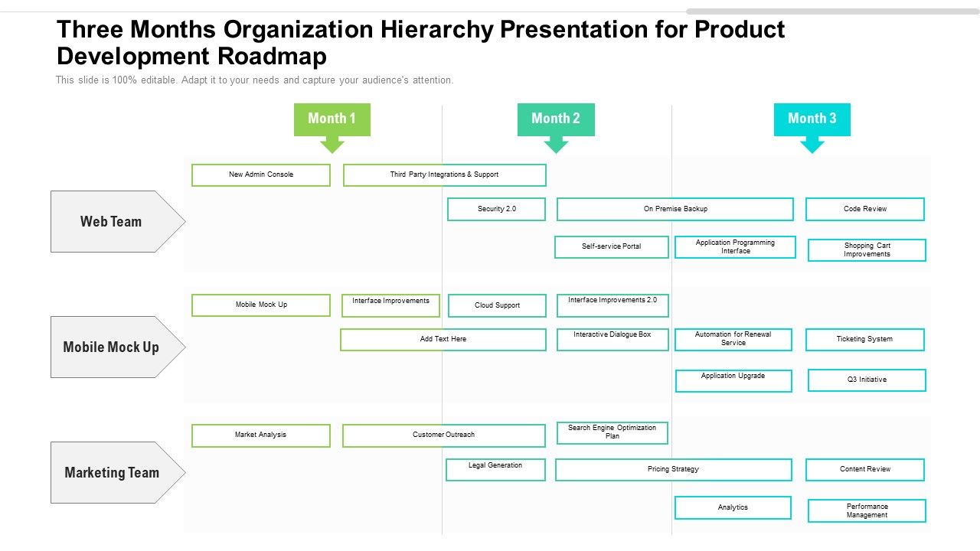Click the Pricing Strategy bar
Viewport: 980px width, 551px height.
[x=674, y=470]
